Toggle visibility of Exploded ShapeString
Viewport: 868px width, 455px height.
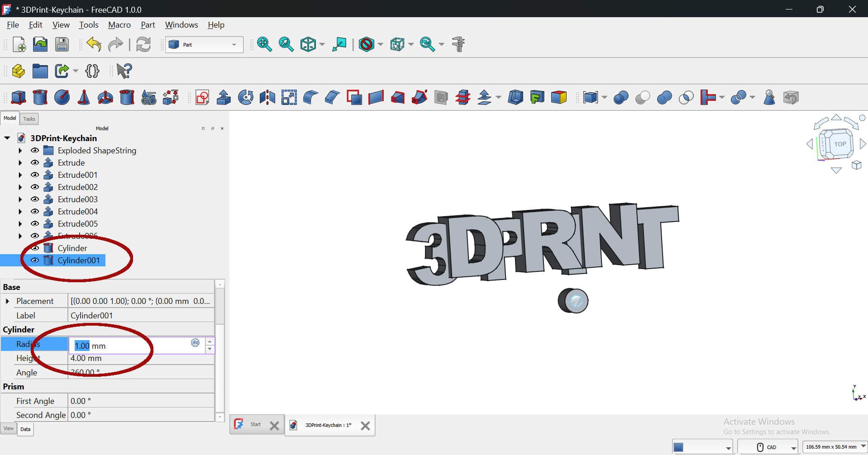[x=35, y=150]
